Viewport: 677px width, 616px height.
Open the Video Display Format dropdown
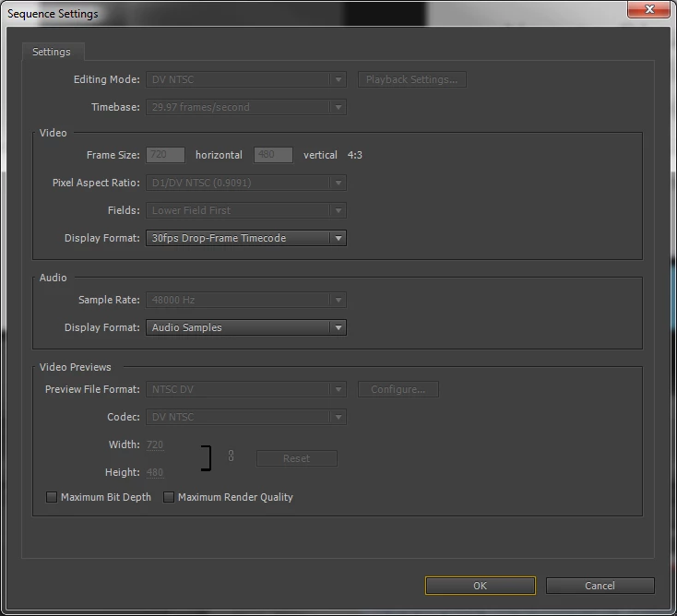(x=246, y=238)
